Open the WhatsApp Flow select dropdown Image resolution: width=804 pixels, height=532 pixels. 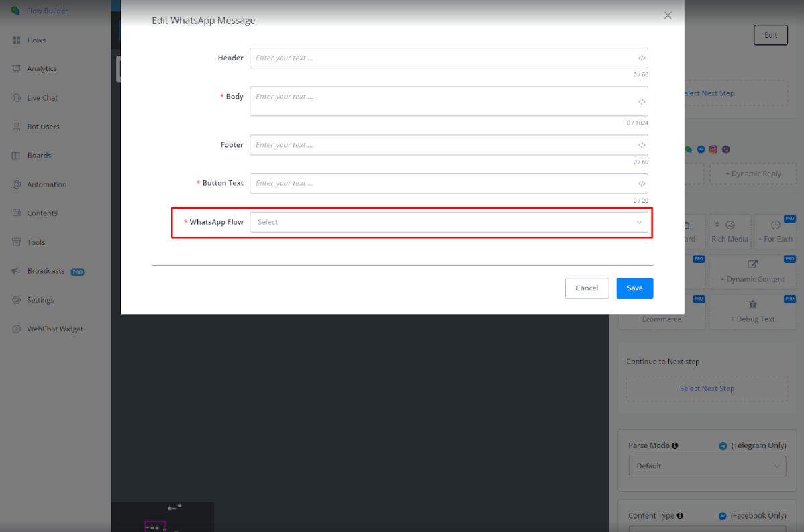443,222
